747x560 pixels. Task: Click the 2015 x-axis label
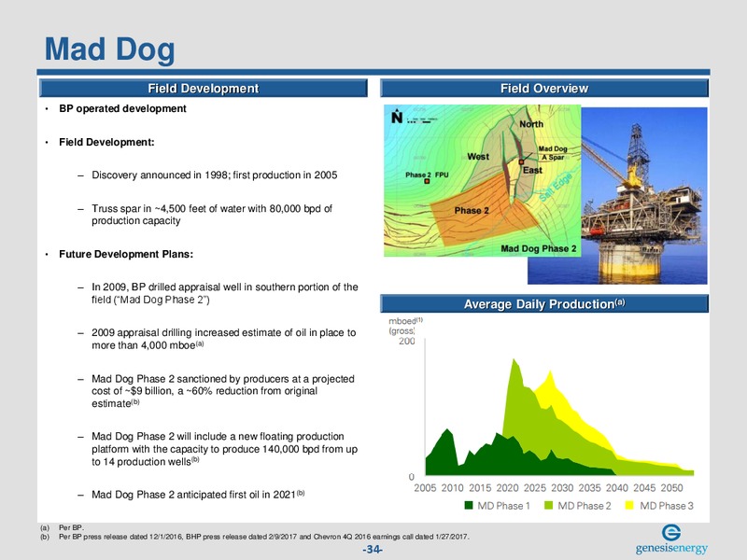(x=480, y=488)
